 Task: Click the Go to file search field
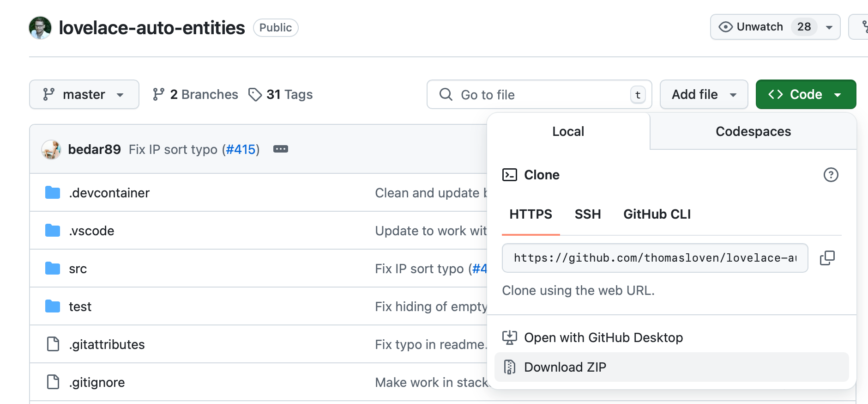(x=539, y=94)
